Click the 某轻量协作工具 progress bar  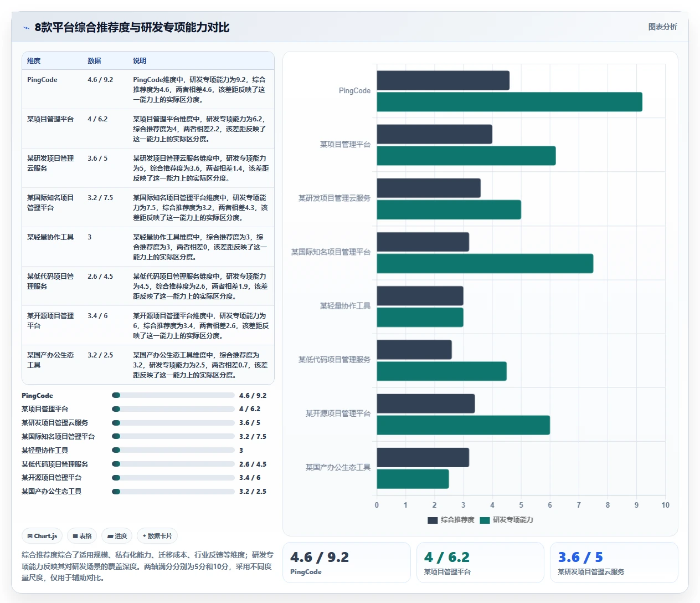[173, 451]
